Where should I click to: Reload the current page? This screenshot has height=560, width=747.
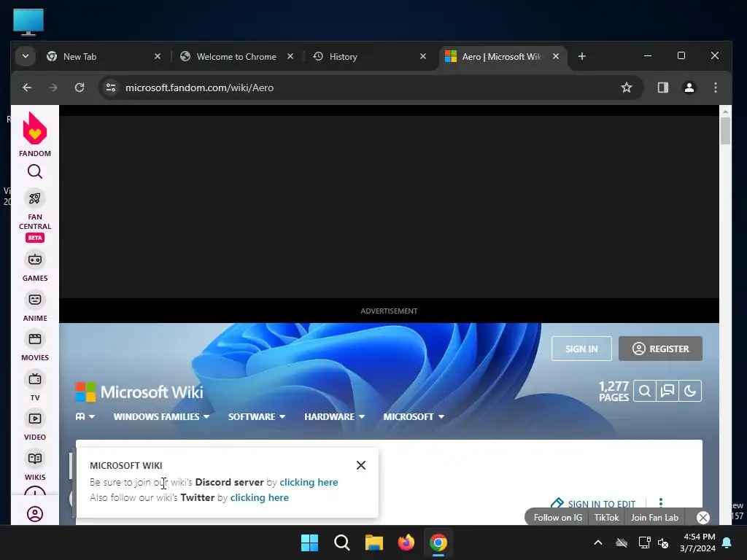click(x=80, y=87)
